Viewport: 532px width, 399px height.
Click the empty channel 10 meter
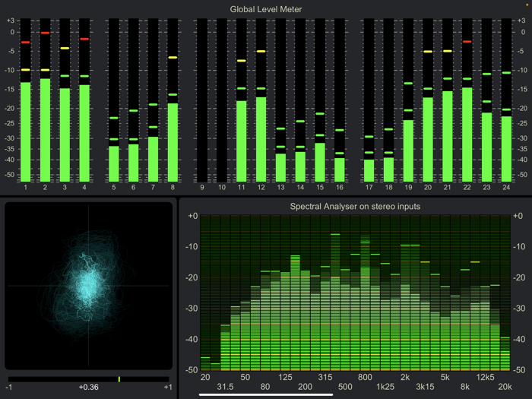[x=222, y=100]
